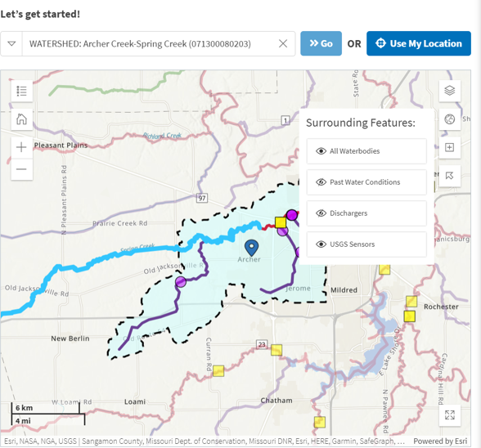The image size is (481, 448).
Task: Toggle Dischargers visibility
Action: click(x=366, y=213)
